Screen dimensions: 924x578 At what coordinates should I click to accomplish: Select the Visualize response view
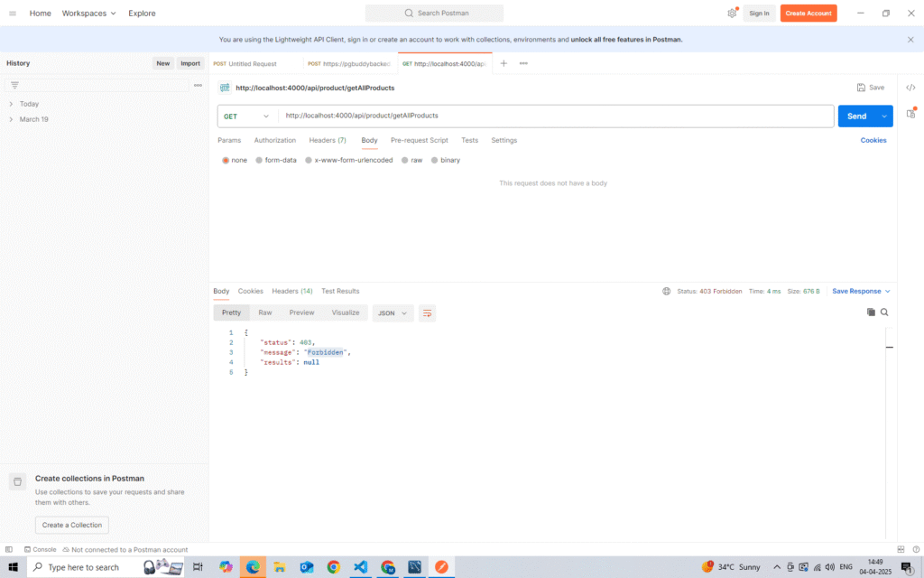click(346, 312)
